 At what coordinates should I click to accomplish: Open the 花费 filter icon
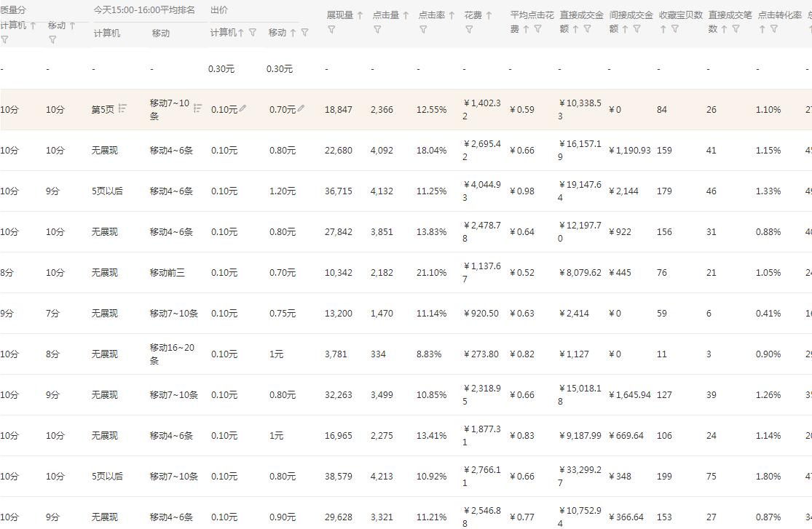coord(469,30)
